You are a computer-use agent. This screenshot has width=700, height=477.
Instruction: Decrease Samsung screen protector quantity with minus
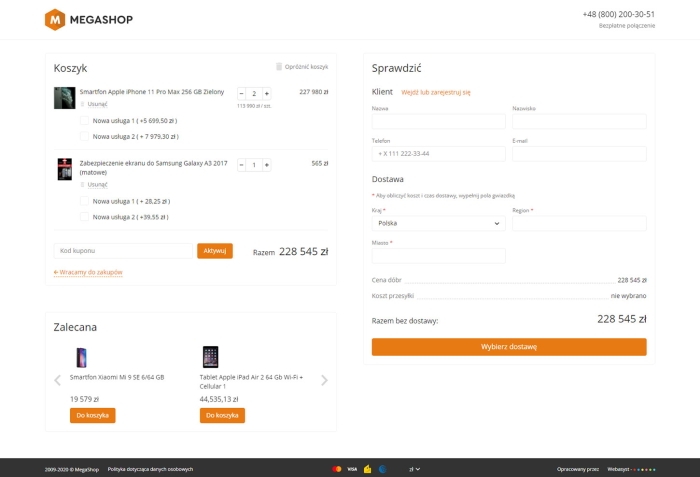tap(242, 165)
